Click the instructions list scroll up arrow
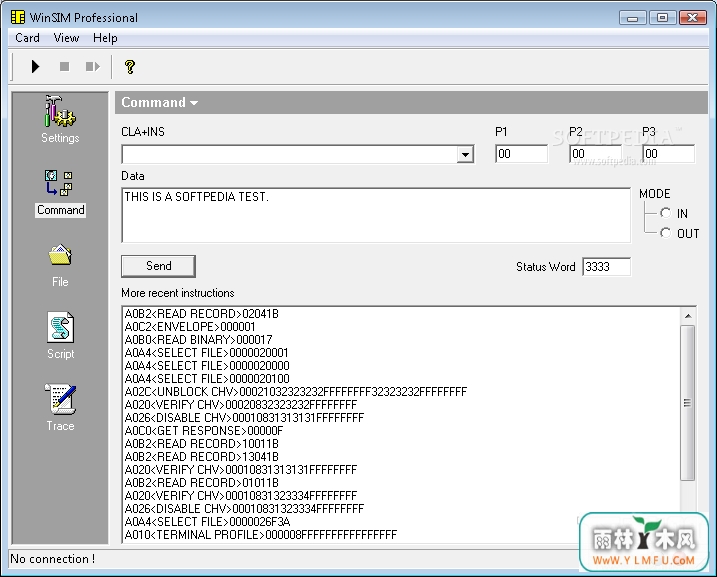 point(688,316)
